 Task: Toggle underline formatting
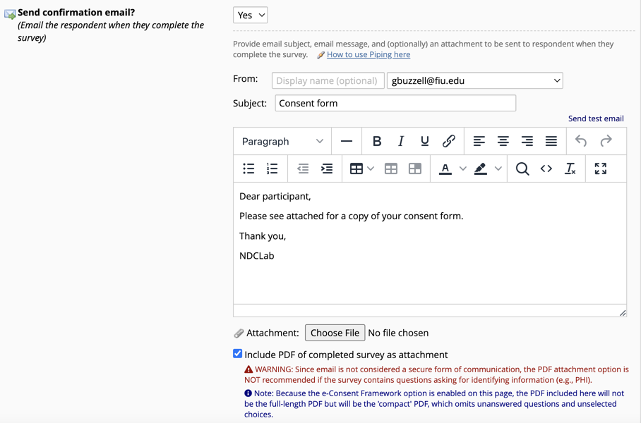point(425,141)
